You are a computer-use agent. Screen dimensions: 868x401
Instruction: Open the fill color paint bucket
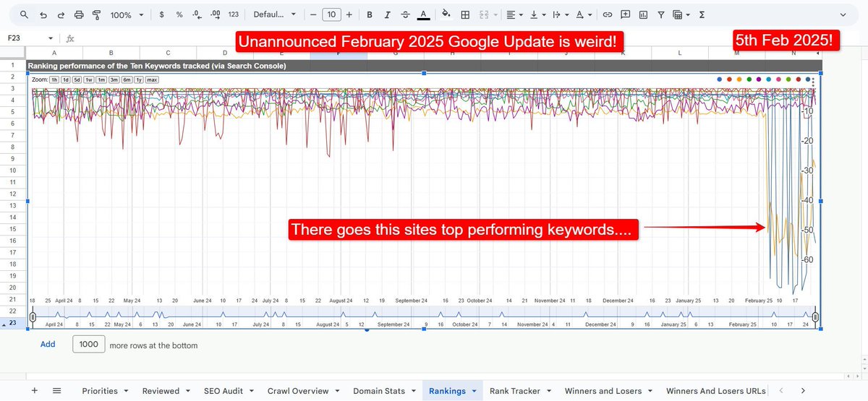(x=446, y=14)
